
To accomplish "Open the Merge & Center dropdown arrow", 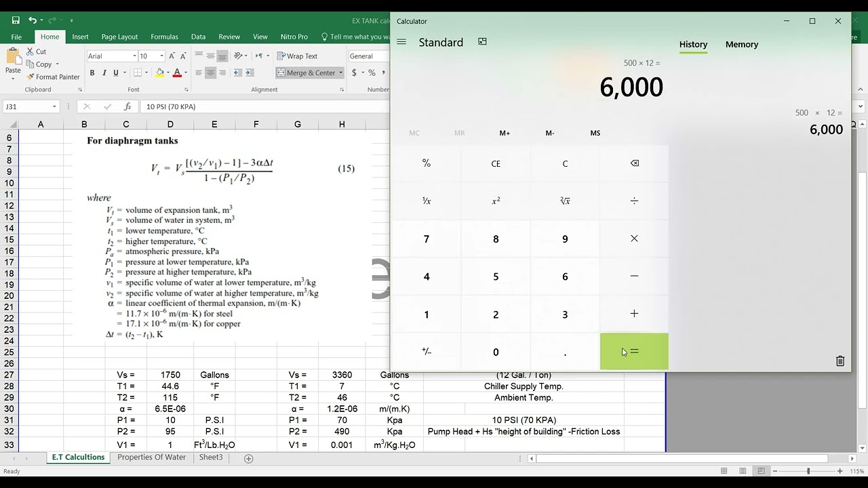I will point(340,73).
